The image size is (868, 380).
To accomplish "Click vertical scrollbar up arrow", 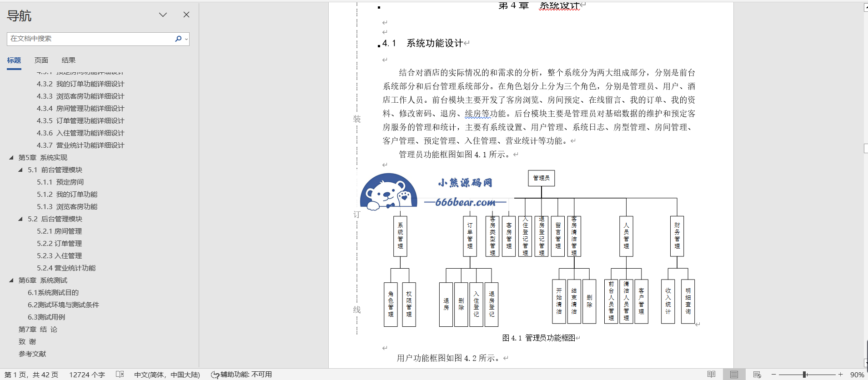I will point(866,7).
